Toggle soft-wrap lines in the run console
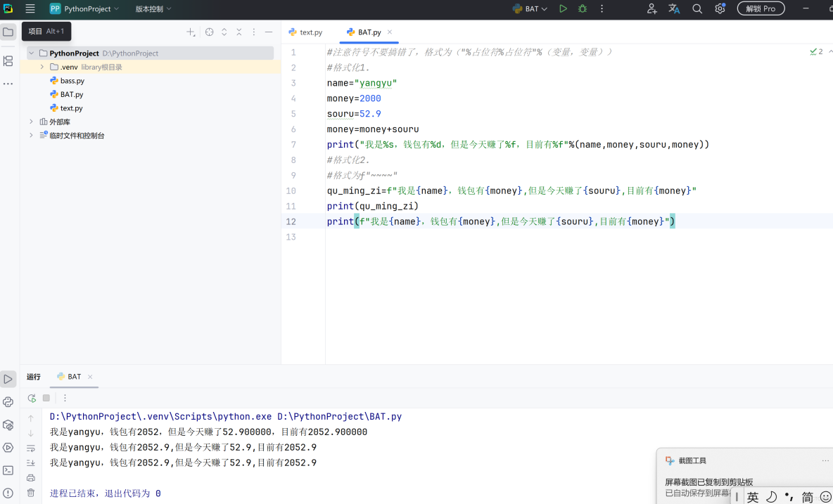 click(32, 448)
